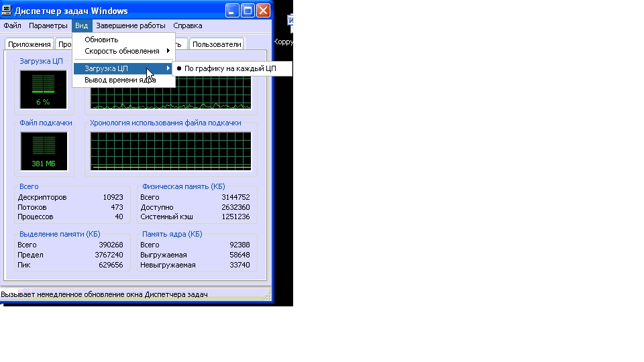Image resolution: width=644 pixels, height=362 pixels.
Task: Click the page file gauge showing 381 МБ
Action: [x=44, y=150]
